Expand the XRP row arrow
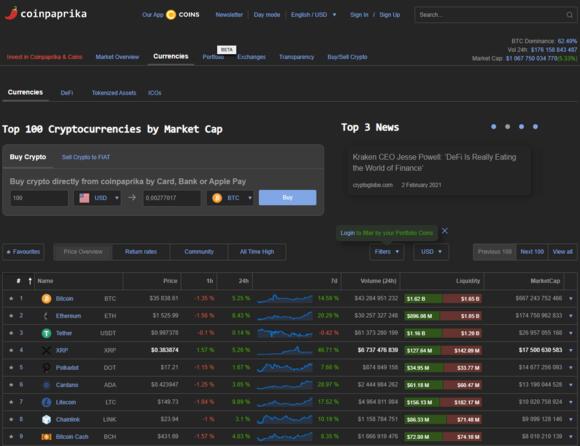580x446 pixels. [571, 350]
